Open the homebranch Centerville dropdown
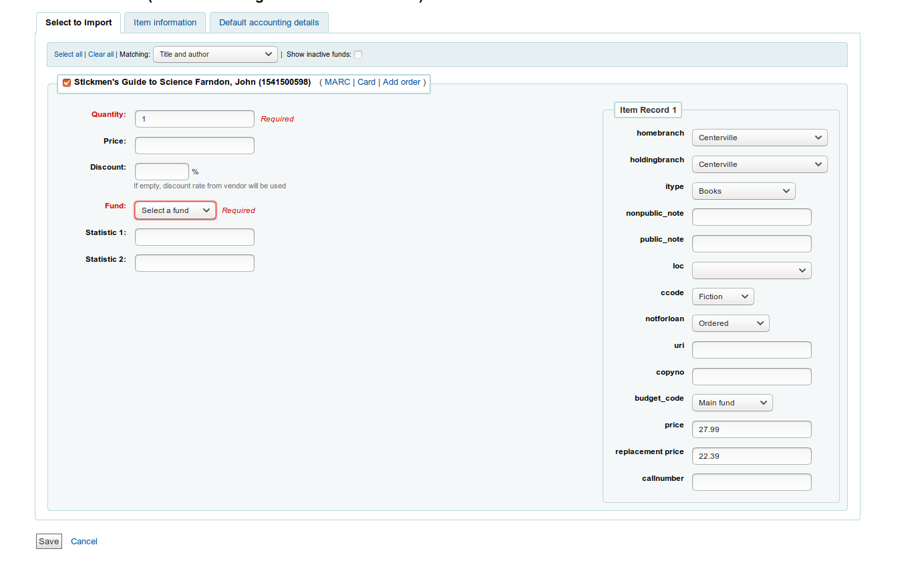924x567 pixels. (x=759, y=138)
